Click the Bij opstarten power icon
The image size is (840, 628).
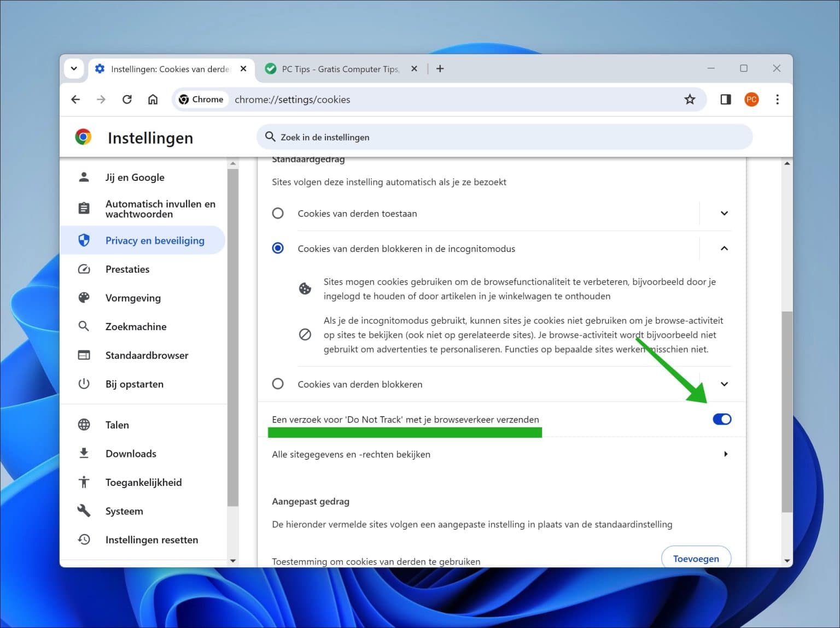84,384
